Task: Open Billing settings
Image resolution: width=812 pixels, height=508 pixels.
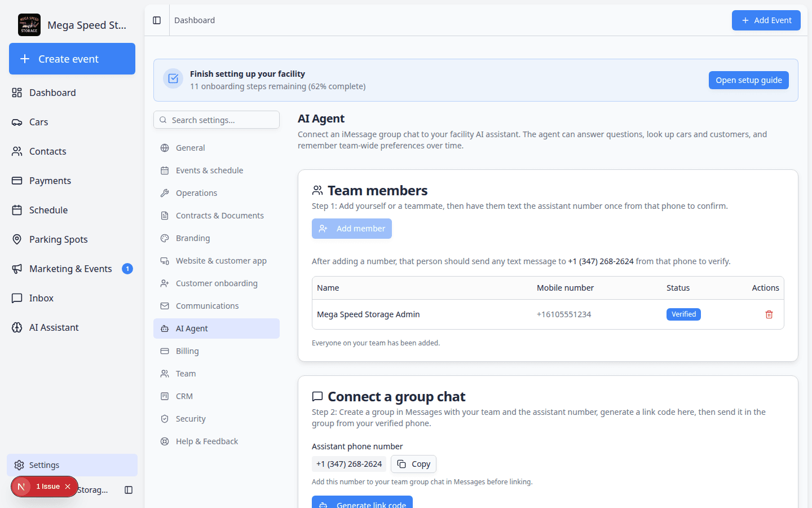Action: pos(217,351)
